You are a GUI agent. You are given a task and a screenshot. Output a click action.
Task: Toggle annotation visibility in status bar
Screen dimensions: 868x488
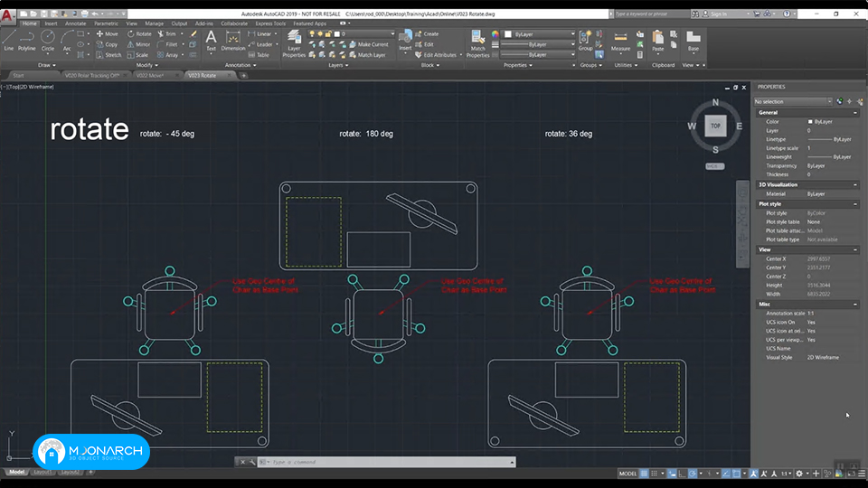click(x=754, y=474)
